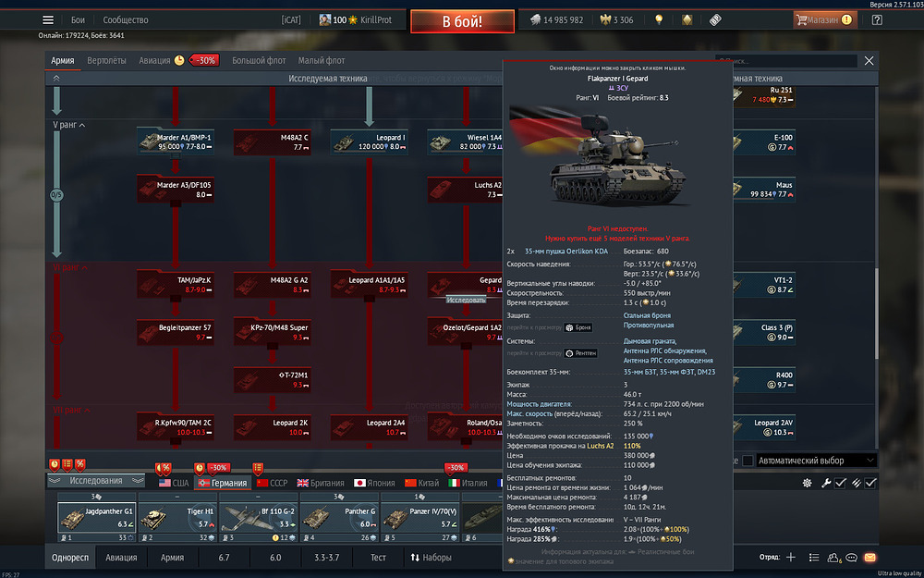Select Британия nation tab
Screen dimensions: 924x578
320,483
